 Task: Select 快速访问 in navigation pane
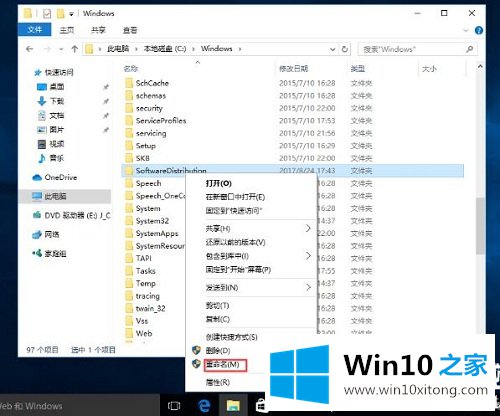click(x=59, y=72)
